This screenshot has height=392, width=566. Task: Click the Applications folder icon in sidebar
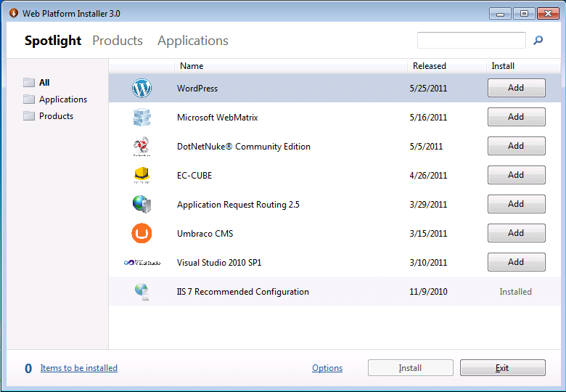pyautogui.click(x=29, y=99)
